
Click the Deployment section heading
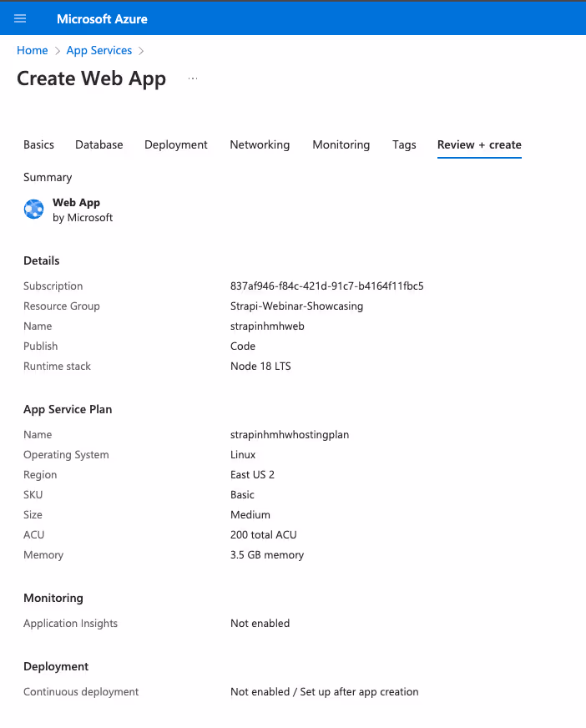(x=56, y=667)
